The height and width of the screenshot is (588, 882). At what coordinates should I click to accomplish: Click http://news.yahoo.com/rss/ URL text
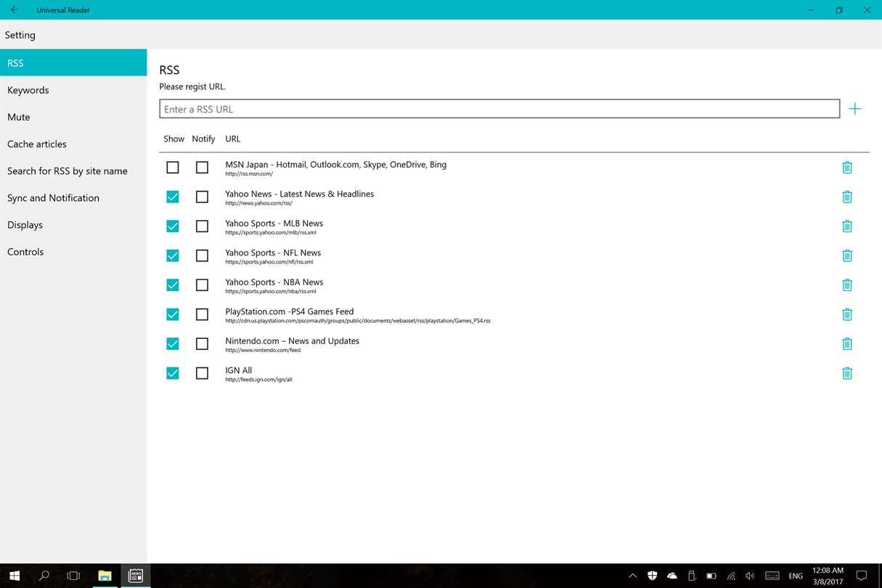pos(258,203)
